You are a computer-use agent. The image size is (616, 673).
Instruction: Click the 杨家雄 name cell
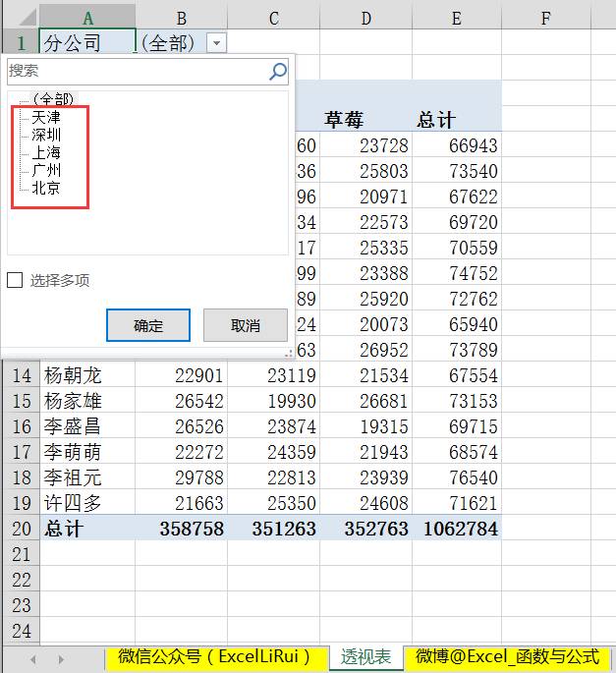click(87, 401)
